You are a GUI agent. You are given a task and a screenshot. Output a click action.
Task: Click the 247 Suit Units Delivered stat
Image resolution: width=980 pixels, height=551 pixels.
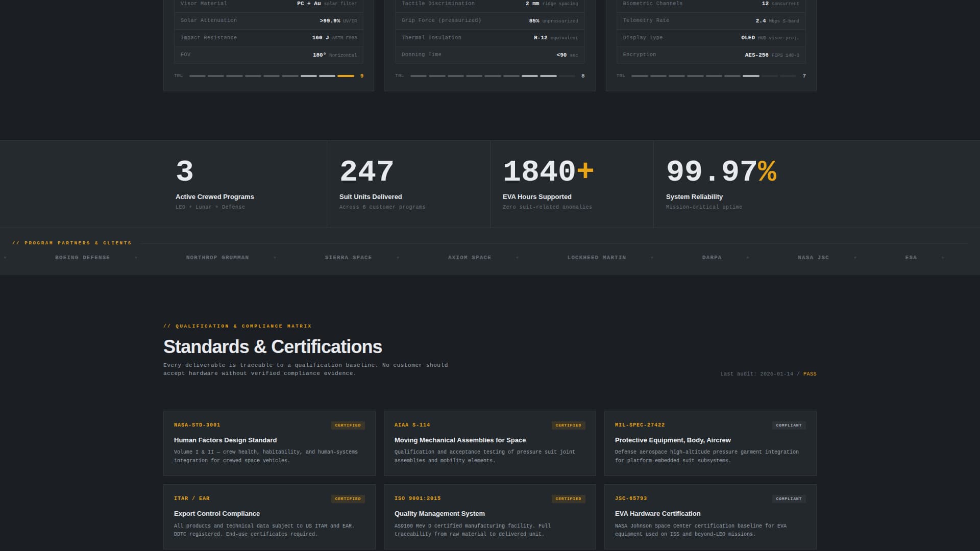[x=366, y=172]
